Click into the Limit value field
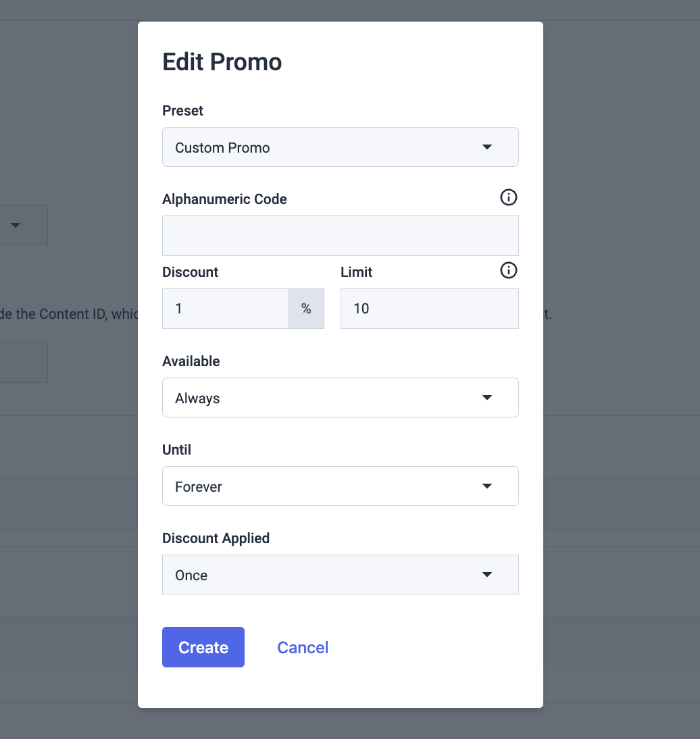Viewport: 700px width, 739px height. tap(430, 309)
